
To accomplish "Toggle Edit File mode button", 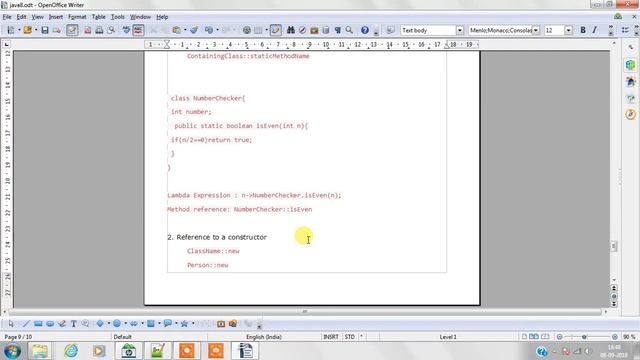I will click(72, 30).
